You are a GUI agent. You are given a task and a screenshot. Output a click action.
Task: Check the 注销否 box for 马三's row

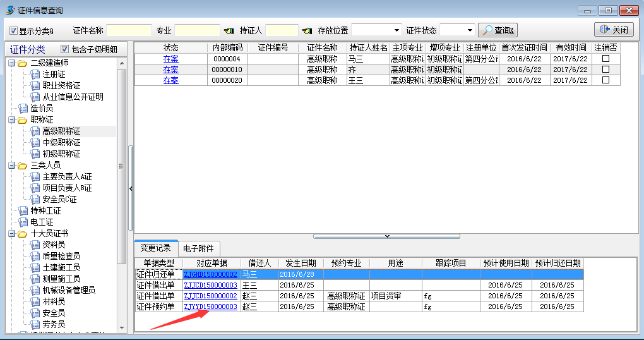[x=605, y=59]
